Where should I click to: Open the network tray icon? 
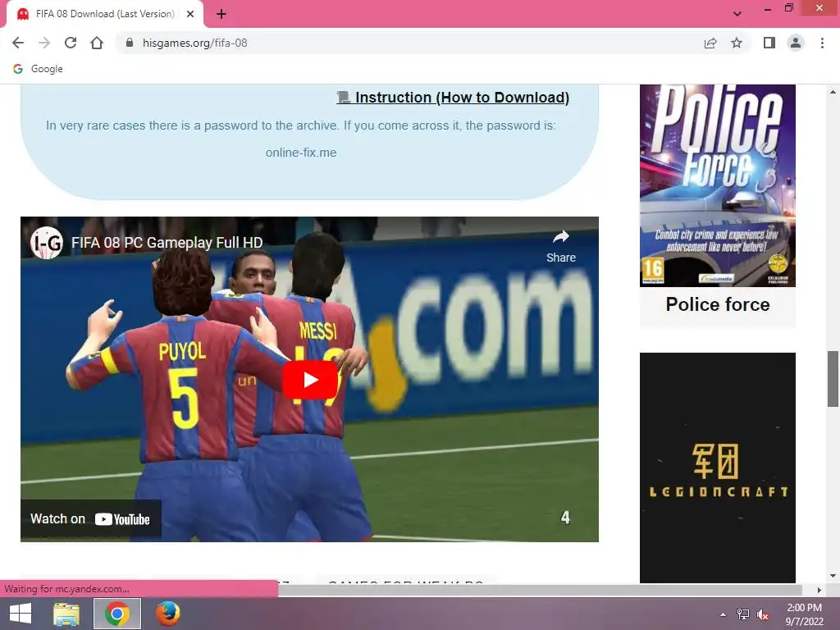(x=743, y=614)
